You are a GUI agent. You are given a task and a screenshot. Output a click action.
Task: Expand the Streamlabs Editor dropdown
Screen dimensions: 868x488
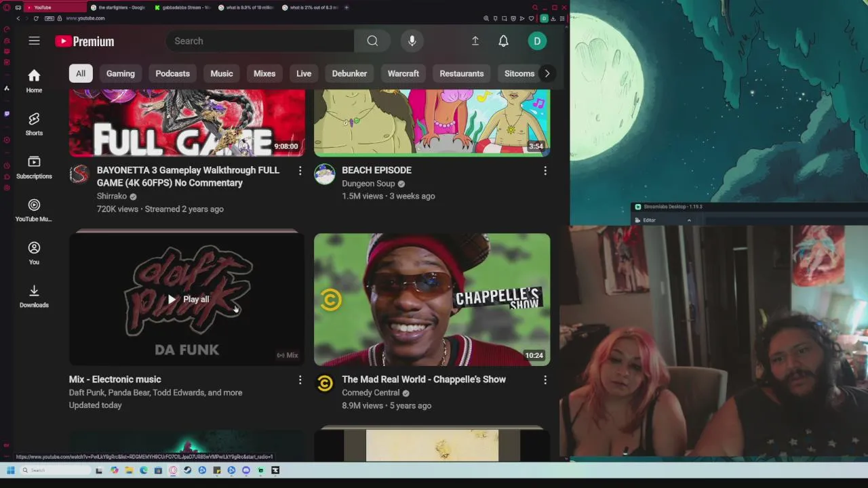tap(689, 220)
